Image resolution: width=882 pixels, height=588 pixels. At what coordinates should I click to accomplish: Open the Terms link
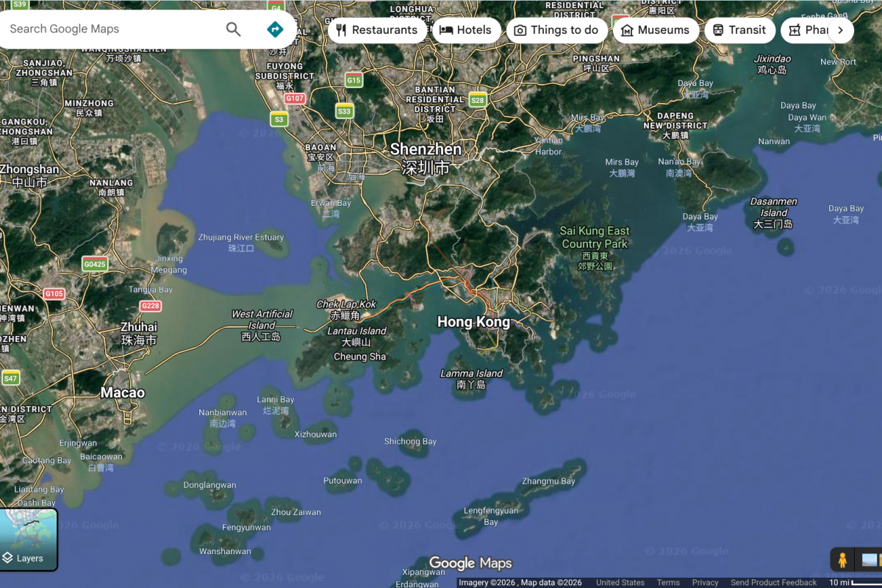668,581
